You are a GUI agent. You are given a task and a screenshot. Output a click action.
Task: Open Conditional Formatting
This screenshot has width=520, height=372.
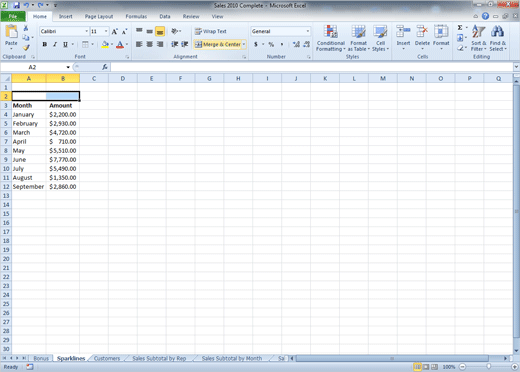tap(331, 38)
